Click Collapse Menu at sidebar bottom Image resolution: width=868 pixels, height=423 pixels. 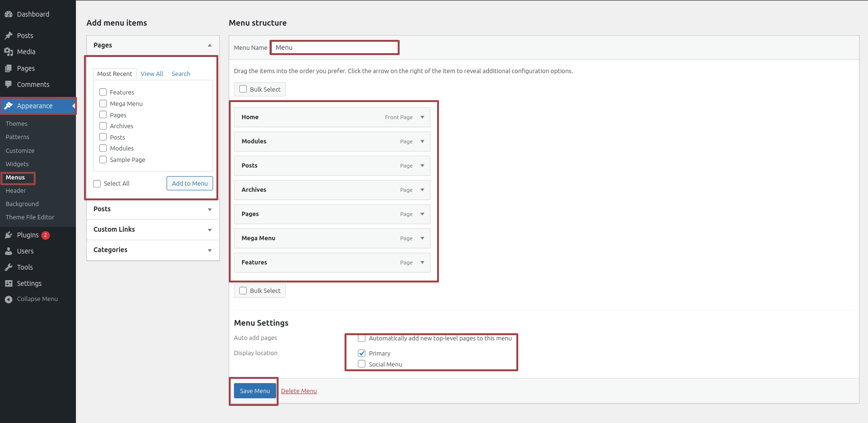coord(38,299)
